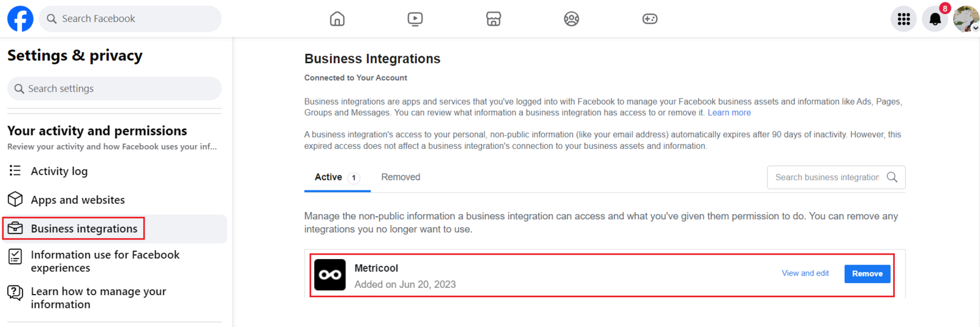Open the notifications bell
Viewport: 980px width, 327px height.
(935, 19)
